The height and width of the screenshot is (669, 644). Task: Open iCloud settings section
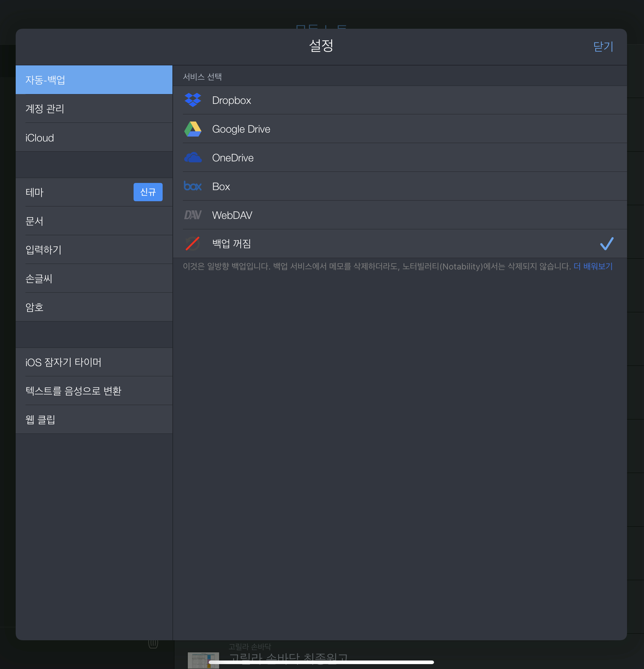(94, 138)
